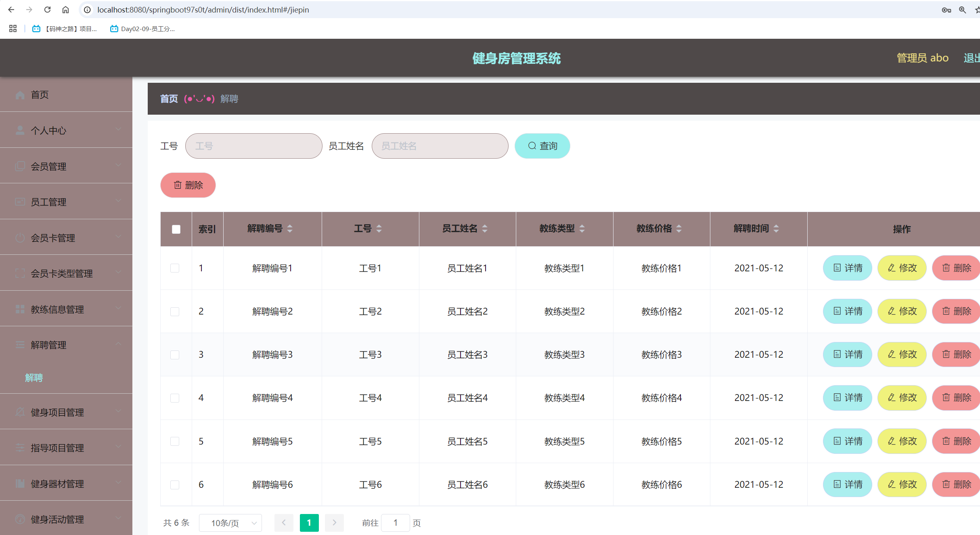Go to next page arrow in pagination

[334, 522]
